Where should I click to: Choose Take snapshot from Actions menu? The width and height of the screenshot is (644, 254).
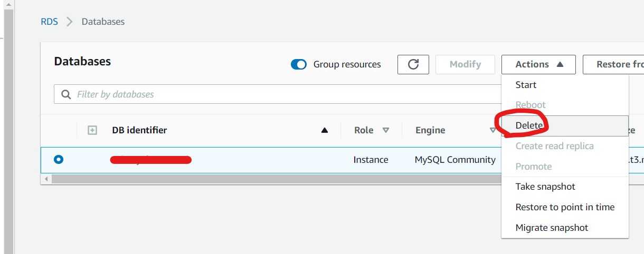(x=565, y=187)
